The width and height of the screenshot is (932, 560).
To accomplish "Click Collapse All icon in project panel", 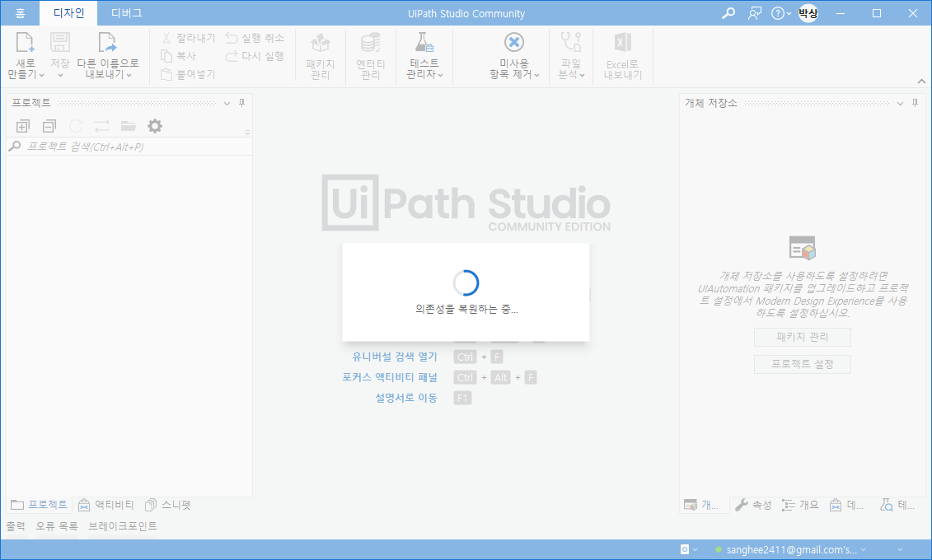I will click(49, 126).
